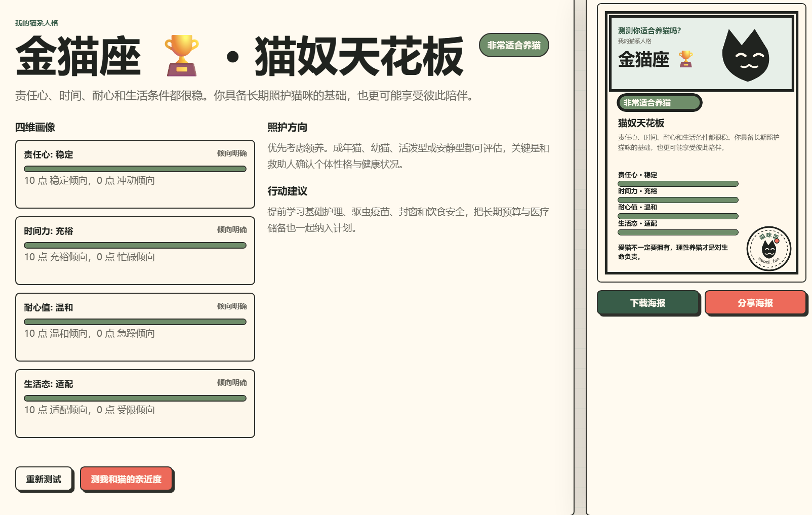
Task: Click the text 10 点 适配倾向
Action: click(56, 410)
